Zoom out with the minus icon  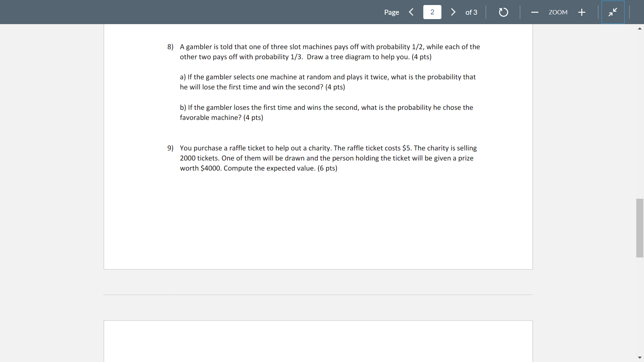[535, 12]
